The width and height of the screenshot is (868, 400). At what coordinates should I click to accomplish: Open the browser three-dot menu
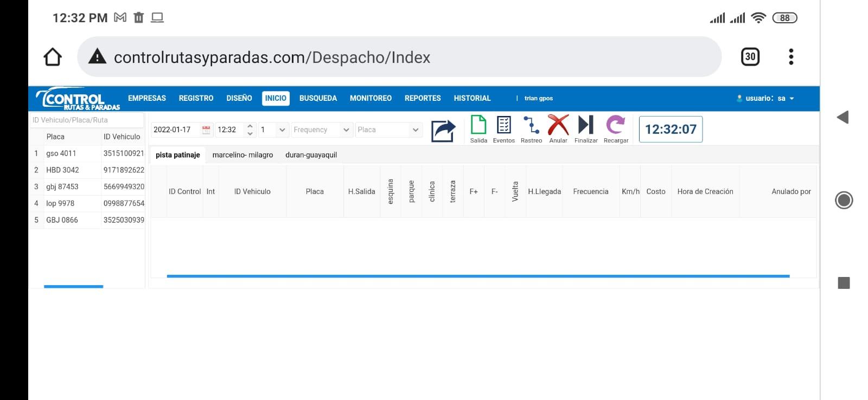(x=791, y=56)
